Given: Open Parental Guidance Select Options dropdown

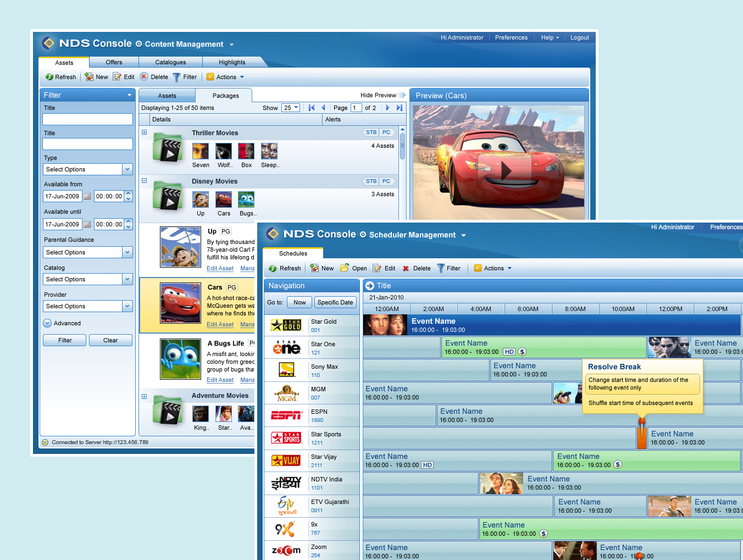Looking at the screenshot, I should click(x=87, y=252).
